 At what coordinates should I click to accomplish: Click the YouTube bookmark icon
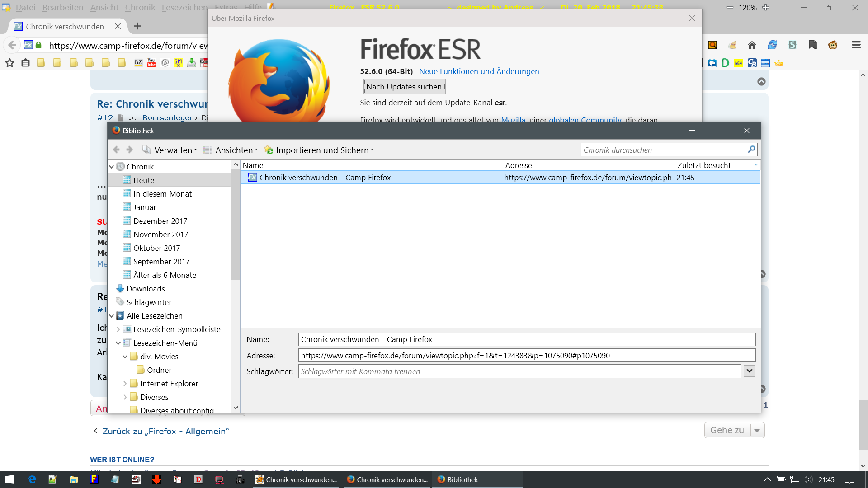pos(151,63)
